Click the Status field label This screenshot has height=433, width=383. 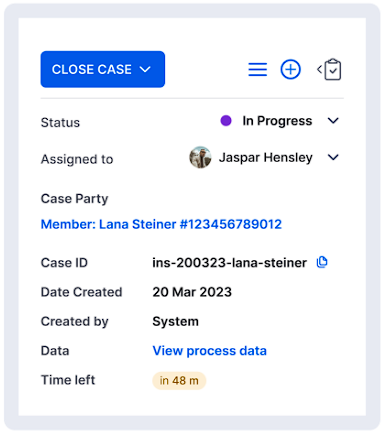[60, 123]
